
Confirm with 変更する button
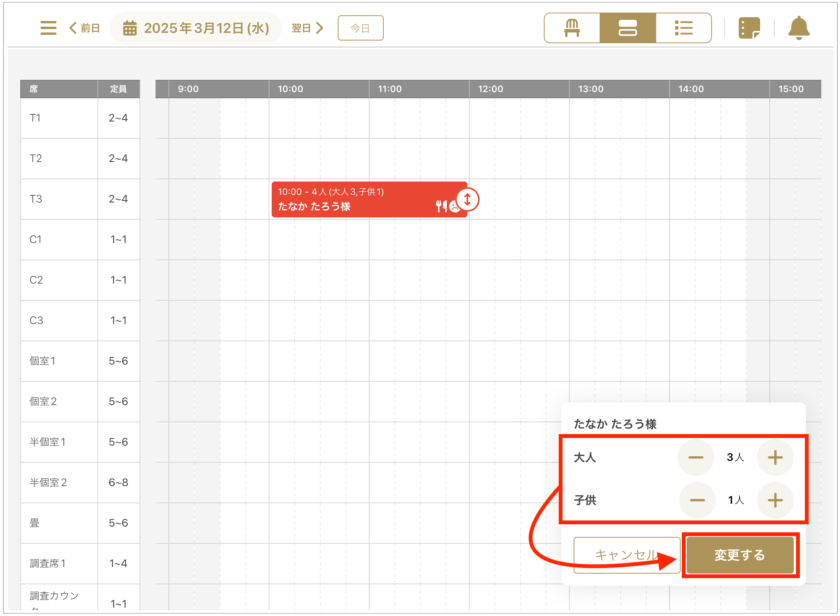coord(740,555)
